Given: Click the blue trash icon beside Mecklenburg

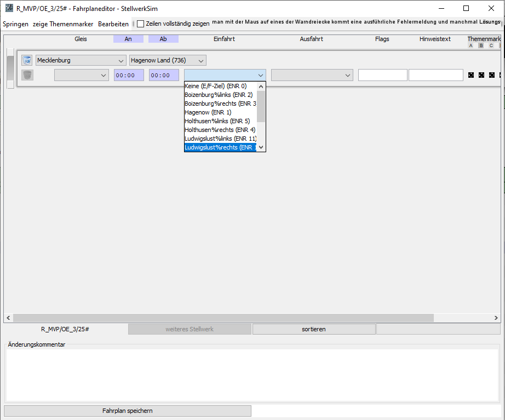Looking at the screenshot, I should pos(27,60).
